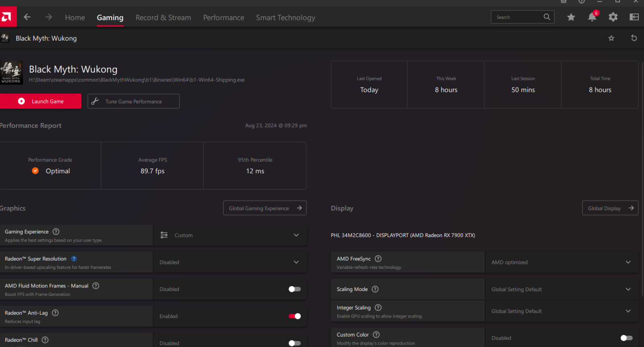The image size is (644, 347).
Task: Open help for Radeon Super Resolution
Action: [74, 259]
